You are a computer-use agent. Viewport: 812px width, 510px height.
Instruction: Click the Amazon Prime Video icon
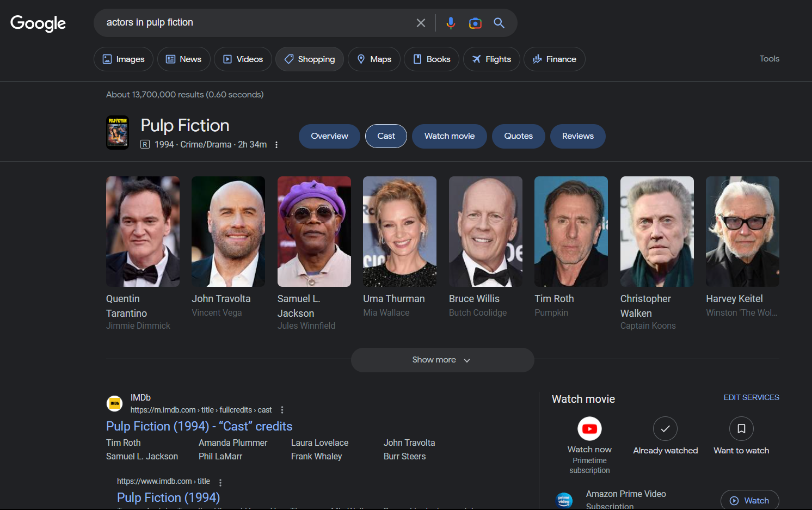tap(564, 500)
